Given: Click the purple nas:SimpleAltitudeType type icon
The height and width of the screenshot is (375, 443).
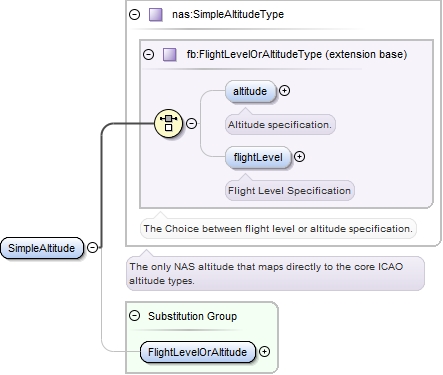Looking at the screenshot, I should tap(156, 15).
